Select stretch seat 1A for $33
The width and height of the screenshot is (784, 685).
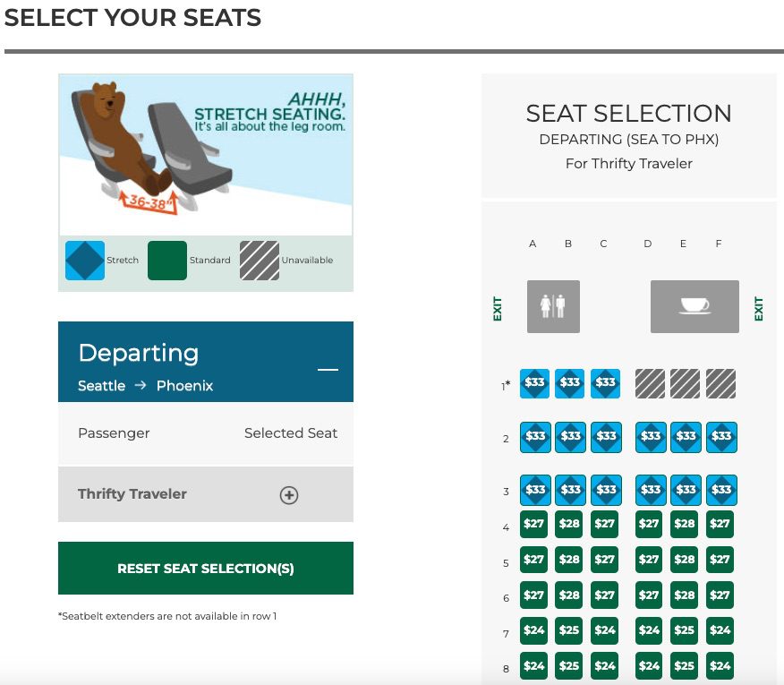point(533,382)
